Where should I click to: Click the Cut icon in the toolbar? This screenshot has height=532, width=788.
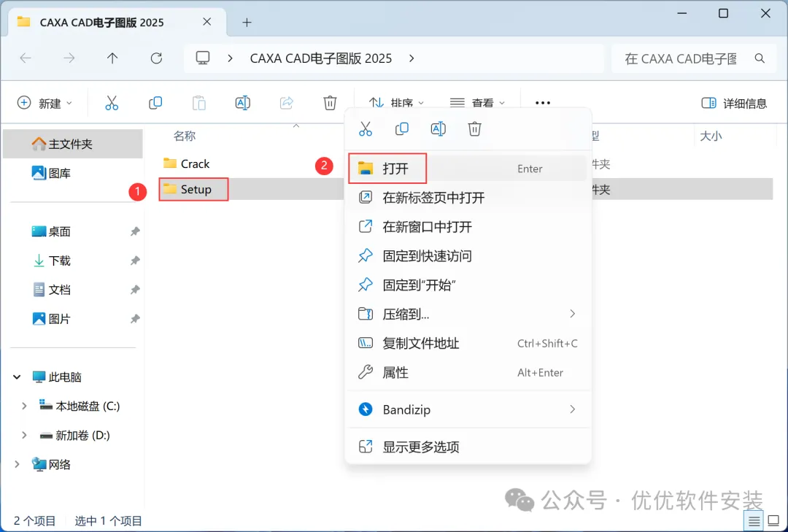(112, 103)
